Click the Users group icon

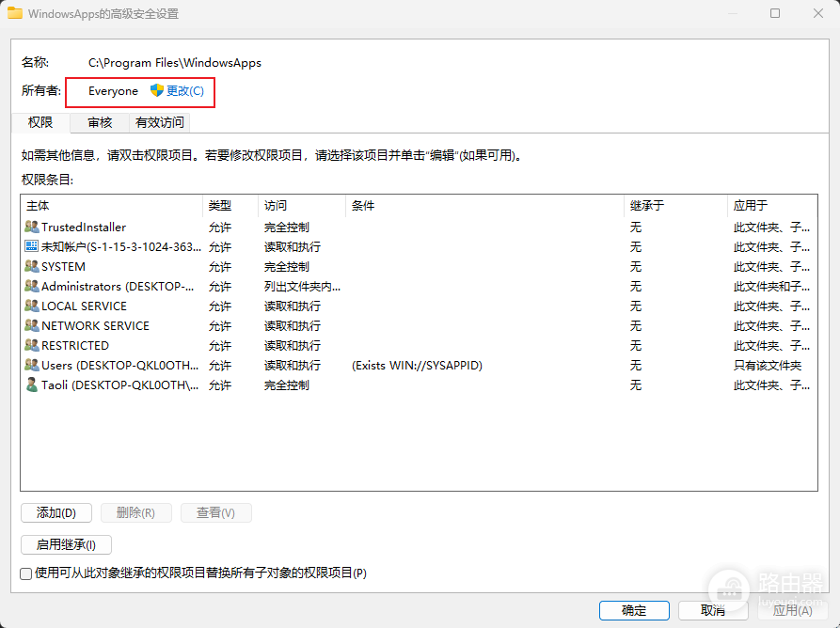pos(32,365)
